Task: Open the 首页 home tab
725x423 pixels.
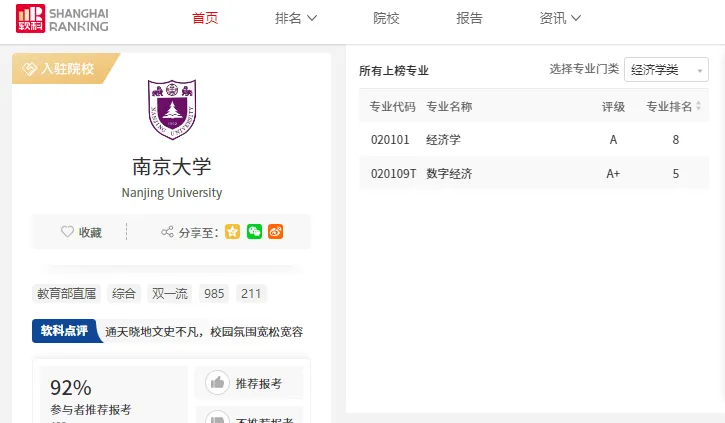Action: coord(205,18)
